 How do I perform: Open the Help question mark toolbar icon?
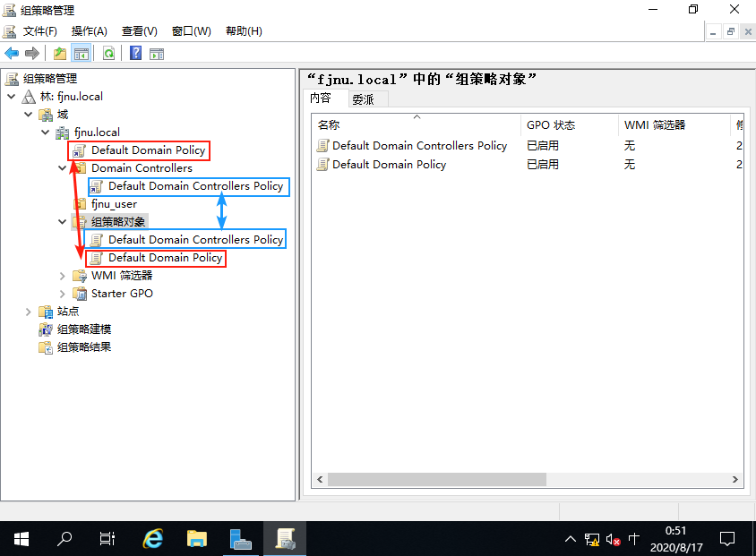(x=136, y=53)
